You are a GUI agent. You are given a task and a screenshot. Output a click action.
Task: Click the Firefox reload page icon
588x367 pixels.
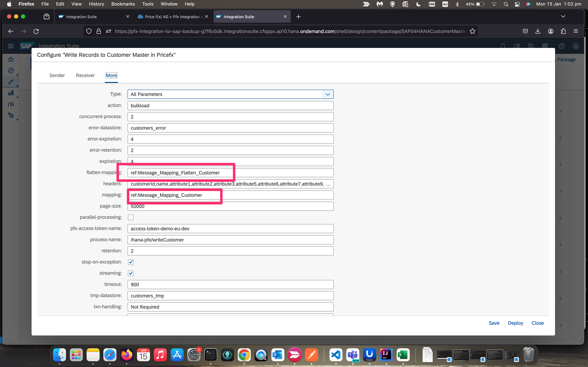click(x=36, y=31)
